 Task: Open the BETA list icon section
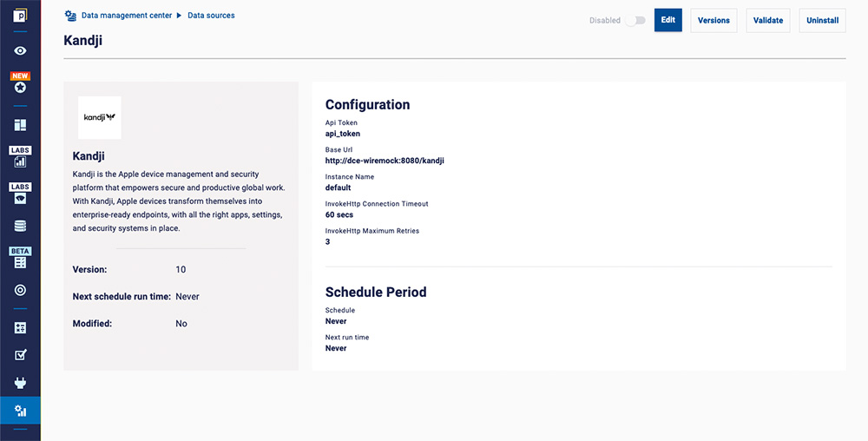(x=20, y=260)
